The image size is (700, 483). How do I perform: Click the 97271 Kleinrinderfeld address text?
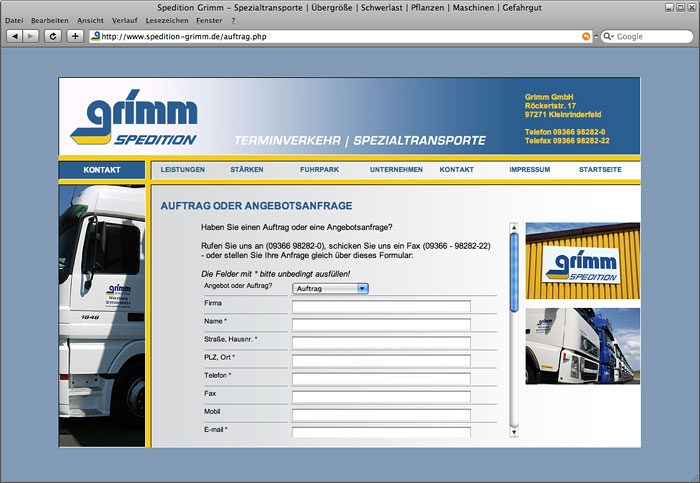point(562,114)
